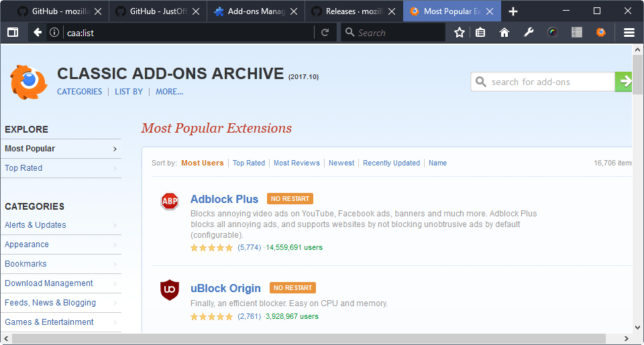Select Top Rated in Explore sidebar

pos(61,168)
